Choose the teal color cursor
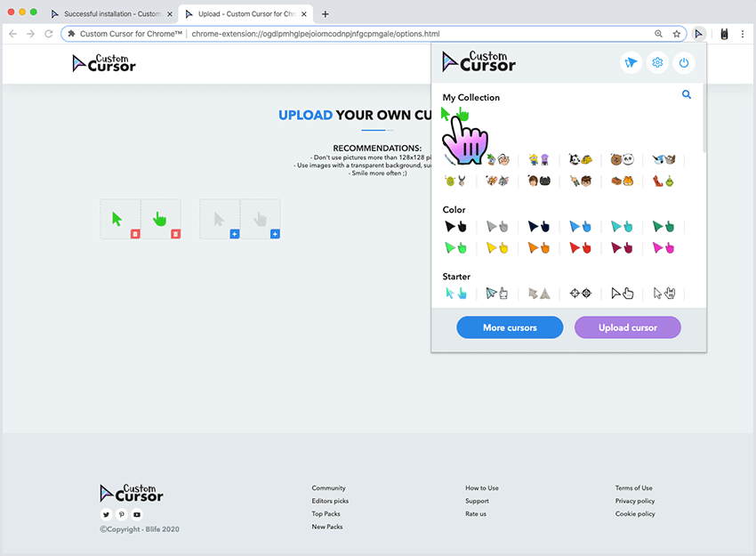756x556 pixels. click(622, 226)
